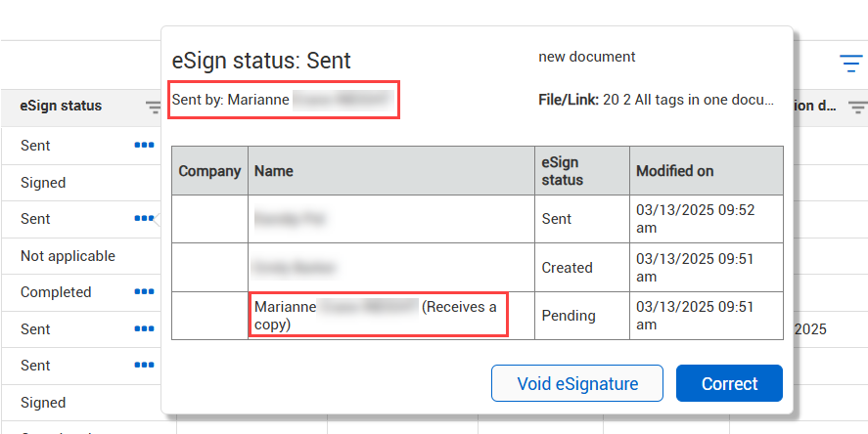This screenshot has height=434, width=868.
Task: Open ellipsis menu for the Completed row
Action: (x=144, y=291)
